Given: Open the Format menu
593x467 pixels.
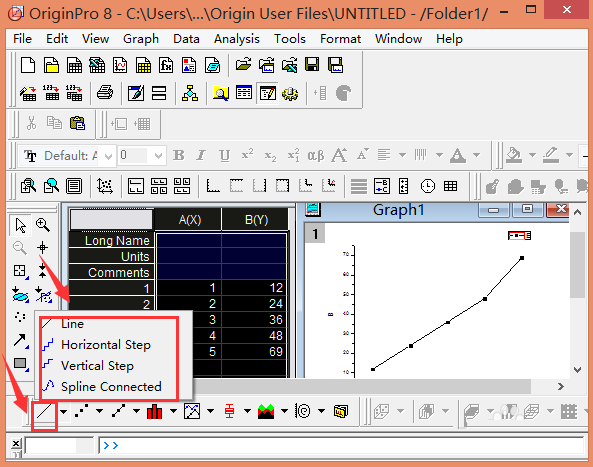Looking at the screenshot, I should pos(340,39).
